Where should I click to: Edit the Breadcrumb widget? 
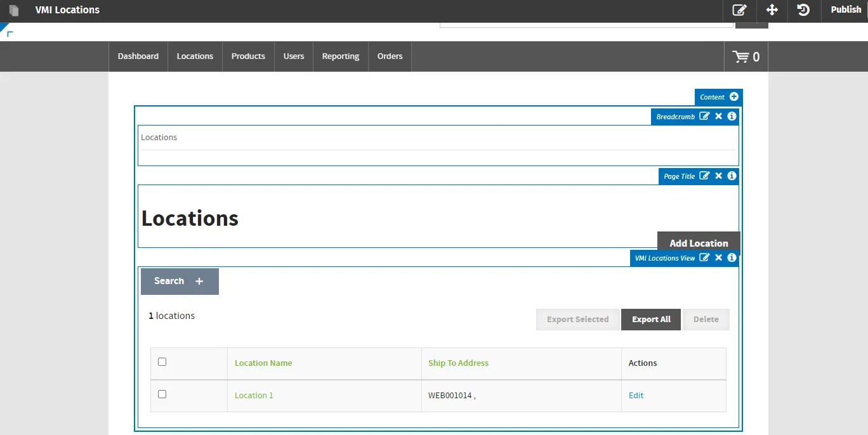tap(704, 116)
